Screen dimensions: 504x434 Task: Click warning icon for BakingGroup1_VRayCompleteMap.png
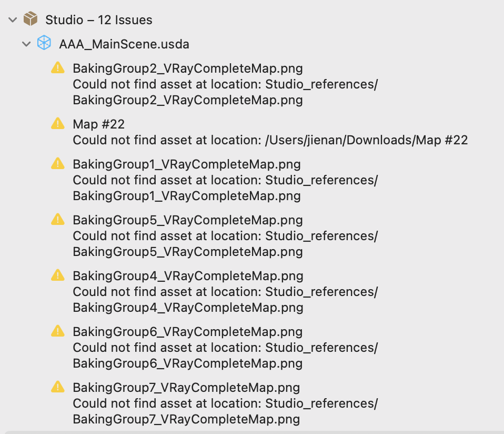click(58, 164)
